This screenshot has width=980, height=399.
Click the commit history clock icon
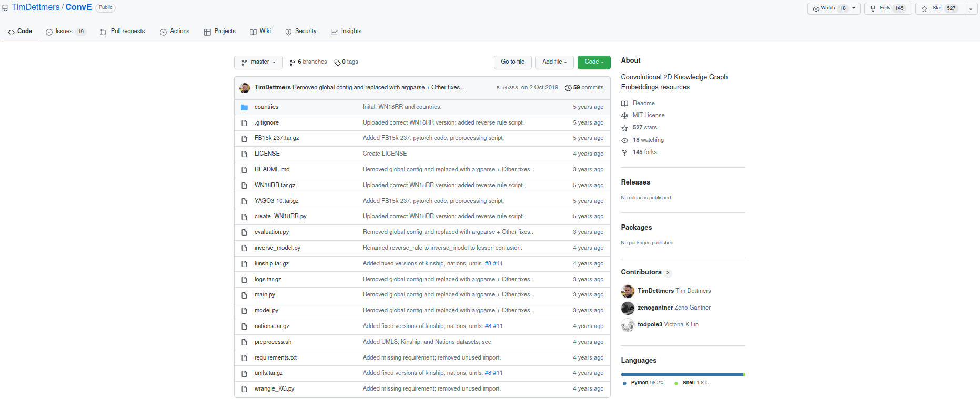[x=568, y=88]
